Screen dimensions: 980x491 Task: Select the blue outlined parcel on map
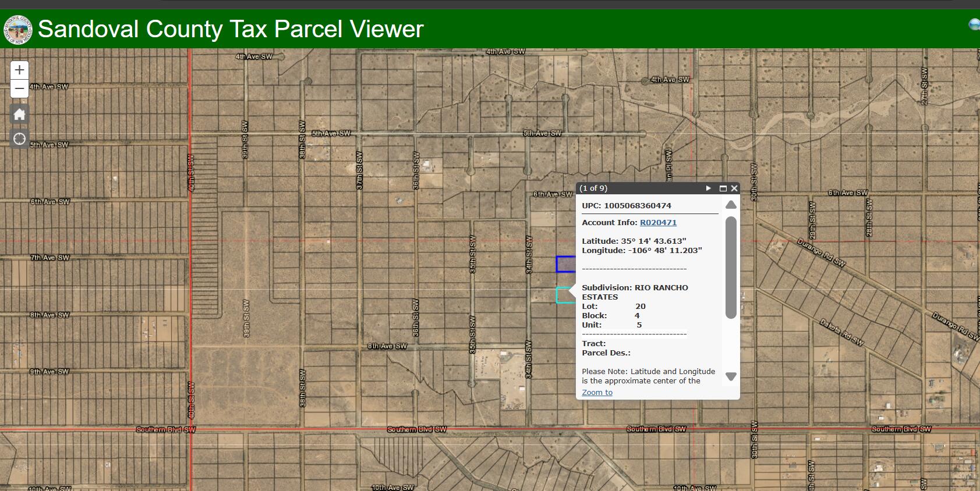(x=565, y=264)
